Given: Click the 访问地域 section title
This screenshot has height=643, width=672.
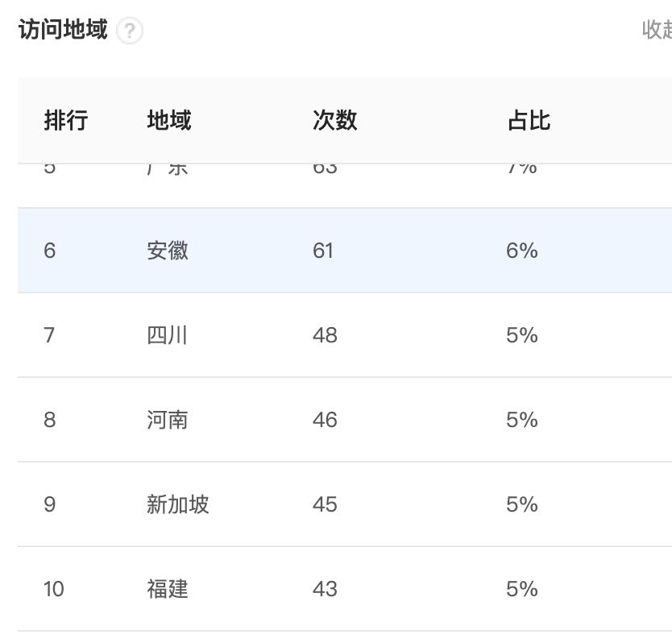Looking at the screenshot, I should click(63, 31).
